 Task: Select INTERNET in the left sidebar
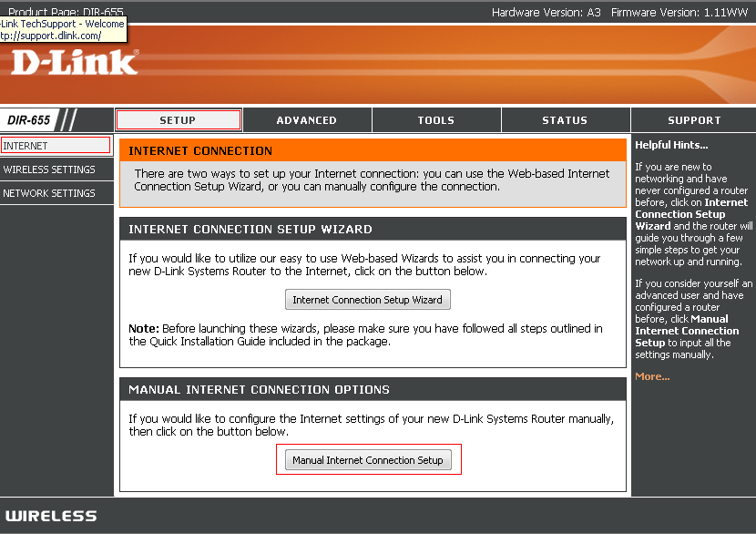click(56, 146)
